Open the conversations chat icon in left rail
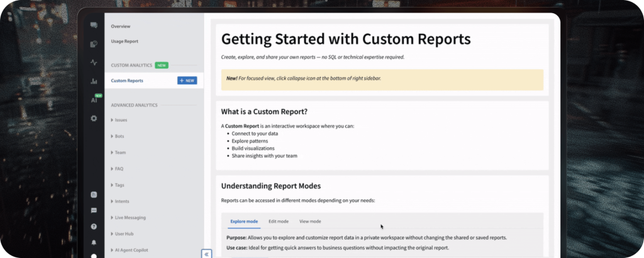Viewport: 644px width, 258px height. [x=94, y=25]
